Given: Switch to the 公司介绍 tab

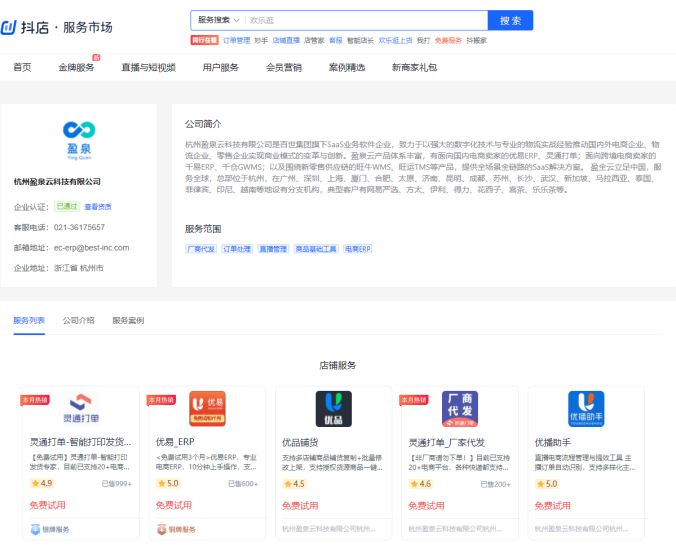Looking at the screenshot, I should 78,321.
